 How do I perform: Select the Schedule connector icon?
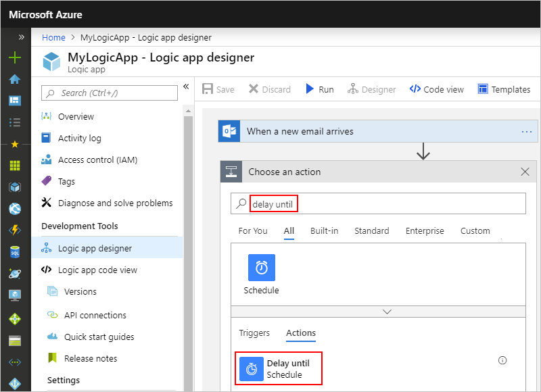click(261, 268)
